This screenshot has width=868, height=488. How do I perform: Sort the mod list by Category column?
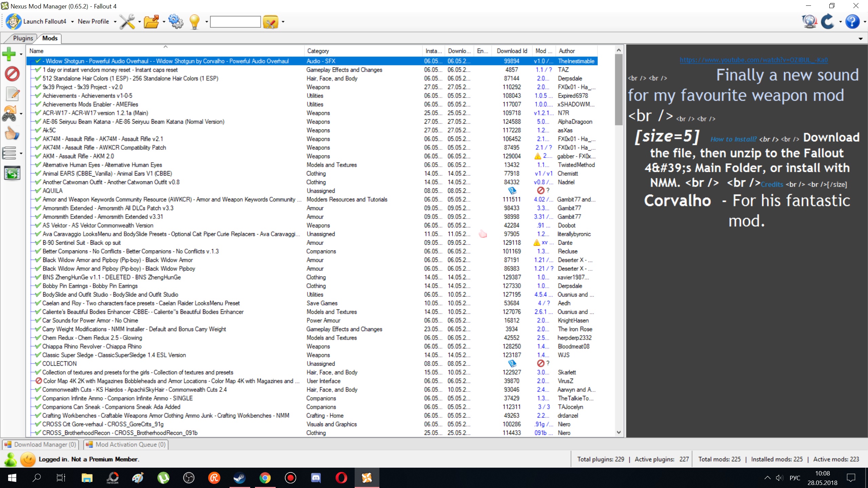318,51
